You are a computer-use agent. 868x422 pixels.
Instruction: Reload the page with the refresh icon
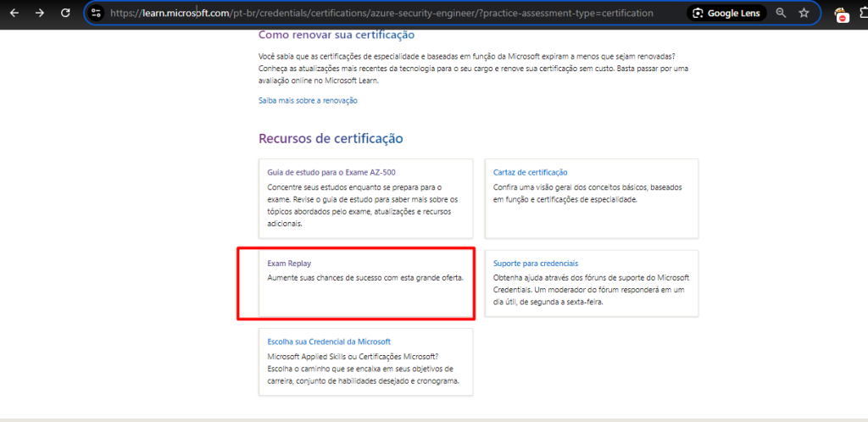65,14
